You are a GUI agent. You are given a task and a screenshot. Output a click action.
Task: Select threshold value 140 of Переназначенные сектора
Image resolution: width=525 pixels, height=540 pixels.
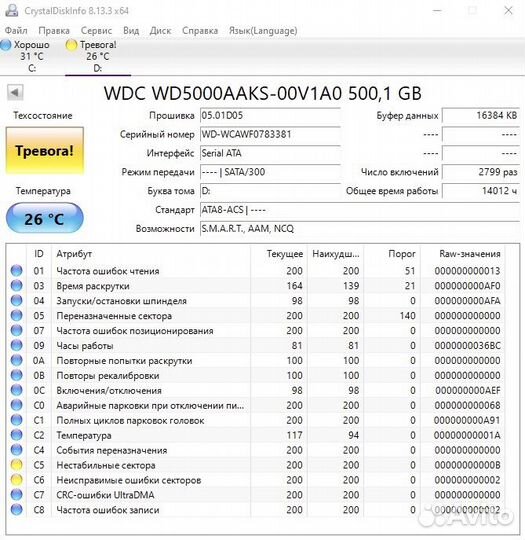pyautogui.click(x=408, y=316)
